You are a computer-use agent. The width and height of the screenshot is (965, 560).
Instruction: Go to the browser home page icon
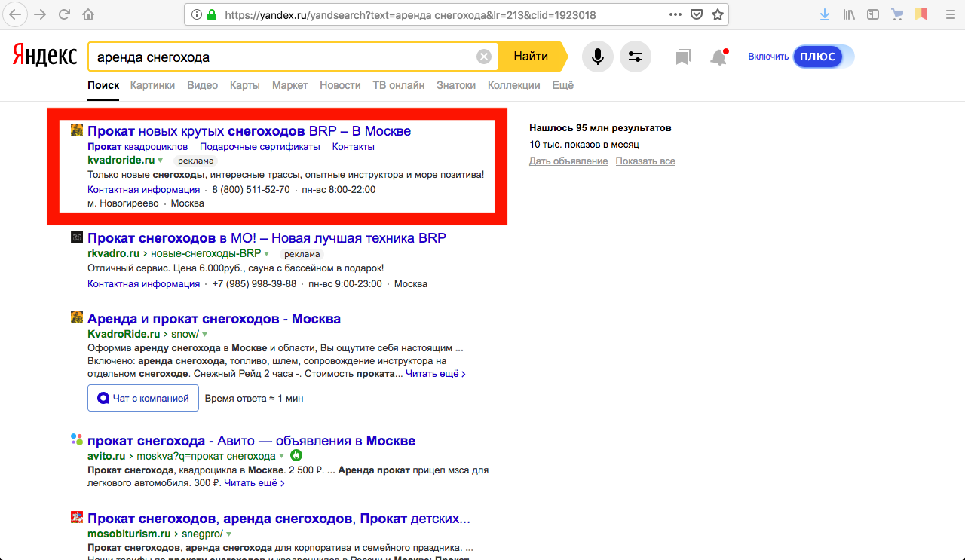coord(89,14)
